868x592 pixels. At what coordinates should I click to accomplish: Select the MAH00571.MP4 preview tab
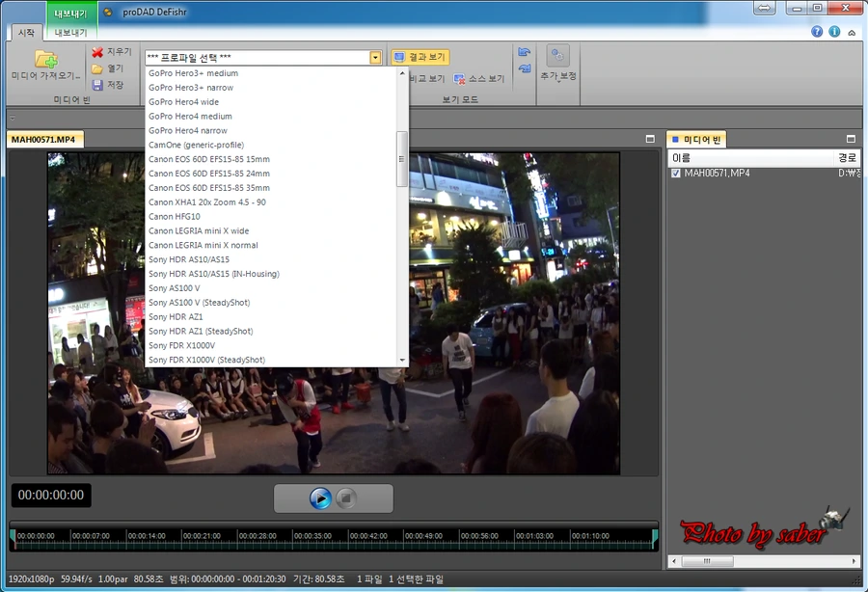[x=44, y=140]
